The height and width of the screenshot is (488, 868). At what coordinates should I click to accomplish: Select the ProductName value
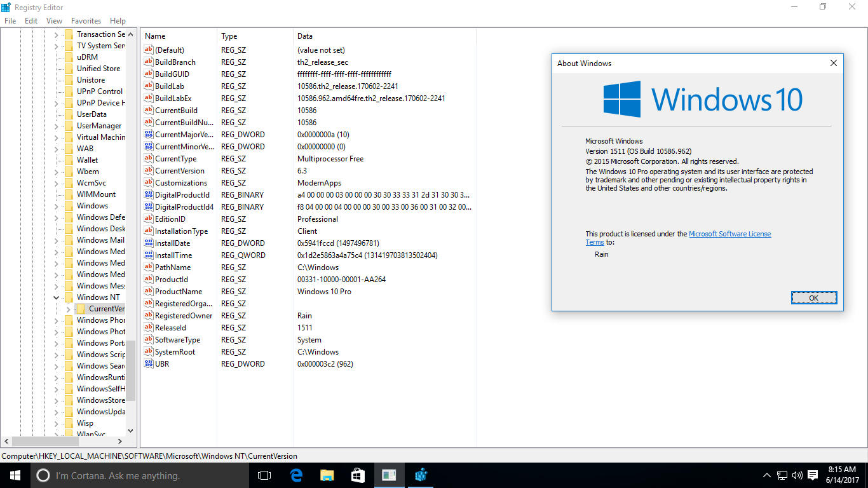[x=179, y=292]
